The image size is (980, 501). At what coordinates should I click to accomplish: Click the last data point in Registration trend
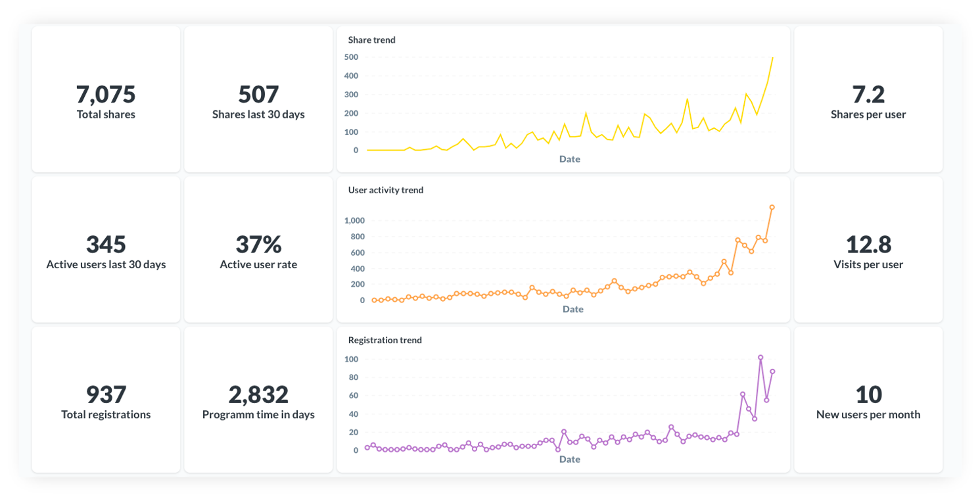pyautogui.click(x=772, y=371)
